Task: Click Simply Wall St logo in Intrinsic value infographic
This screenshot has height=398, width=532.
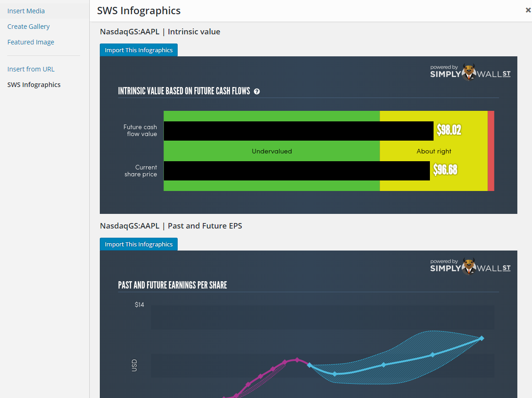Action: pos(470,72)
